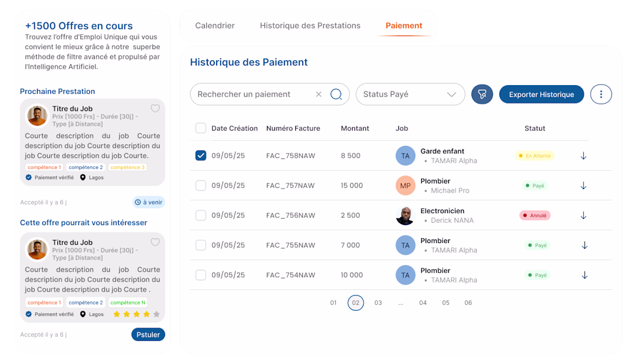Open the three-dot more options menu
637x364 pixels.
click(601, 94)
